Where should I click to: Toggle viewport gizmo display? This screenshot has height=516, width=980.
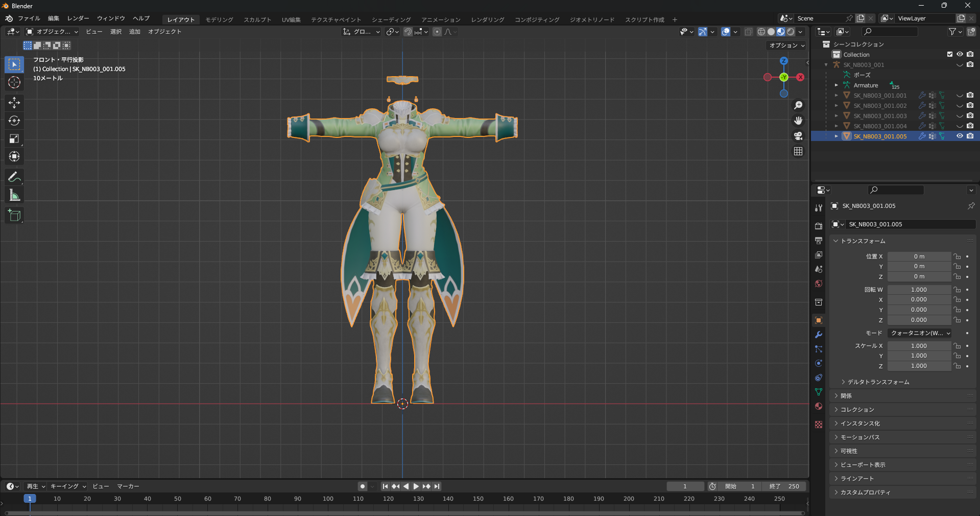tap(703, 32)
